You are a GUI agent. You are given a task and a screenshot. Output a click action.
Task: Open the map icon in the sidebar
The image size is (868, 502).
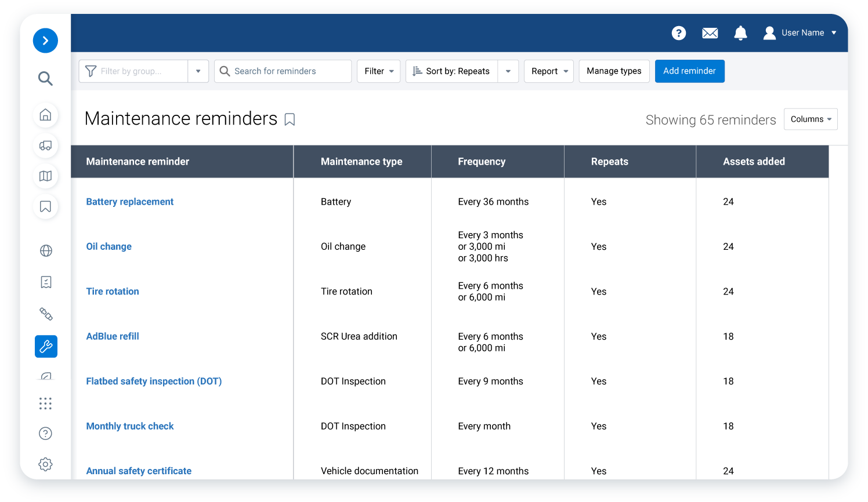point(45,176)
